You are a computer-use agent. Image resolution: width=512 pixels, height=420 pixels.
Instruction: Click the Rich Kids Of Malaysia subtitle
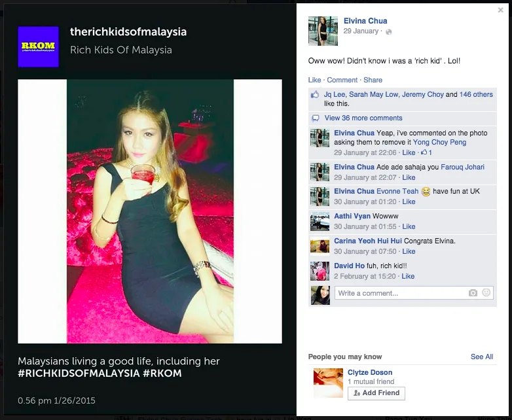[x=121, y=50]
